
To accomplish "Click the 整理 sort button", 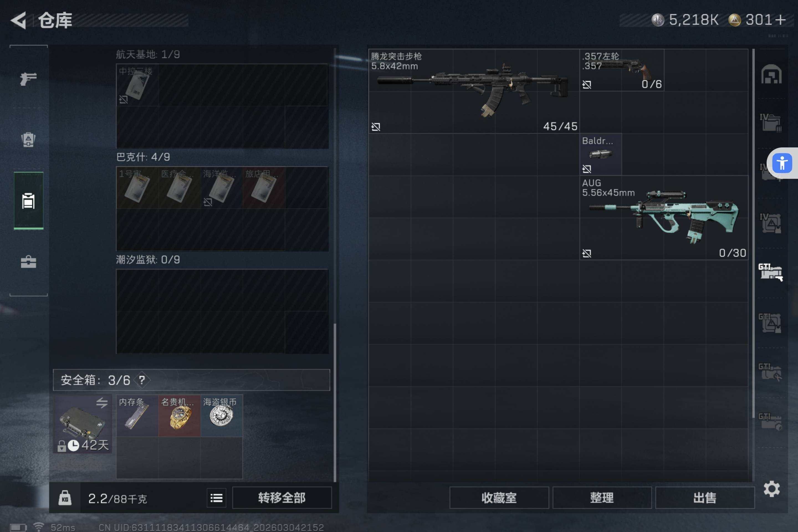I will click(602, 498).
